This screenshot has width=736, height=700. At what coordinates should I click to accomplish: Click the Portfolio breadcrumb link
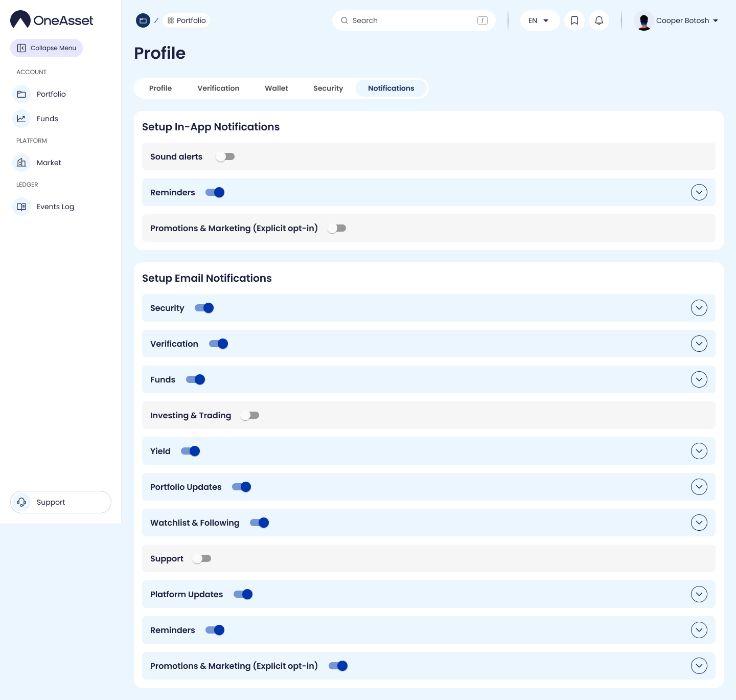coord(187,20)
